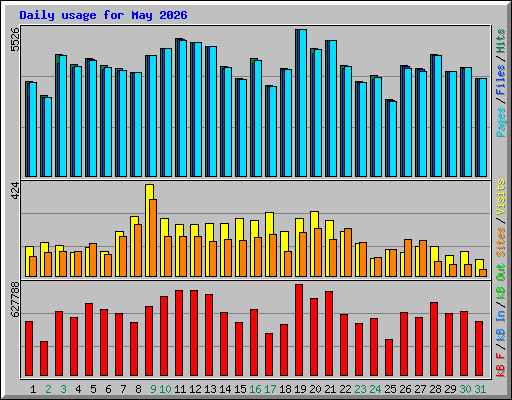This screenshot has width=512, height=400.
Task: Click day 6 on the x-axis
Action: click(x=108, y=389)
